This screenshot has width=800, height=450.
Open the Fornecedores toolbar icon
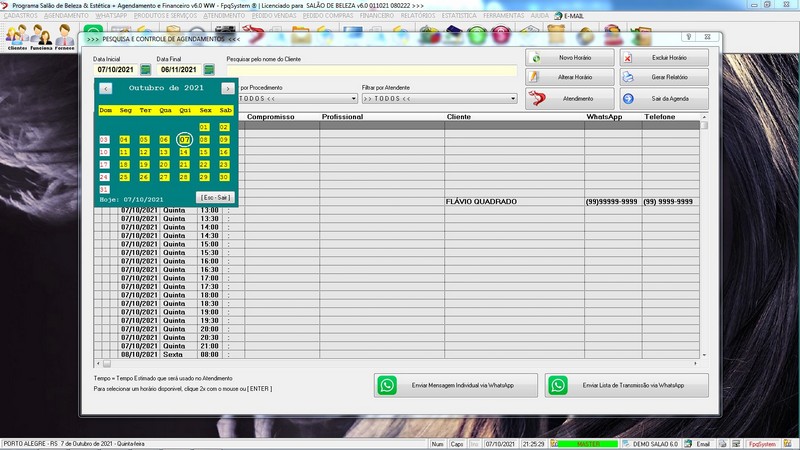[x=64, y=37]
